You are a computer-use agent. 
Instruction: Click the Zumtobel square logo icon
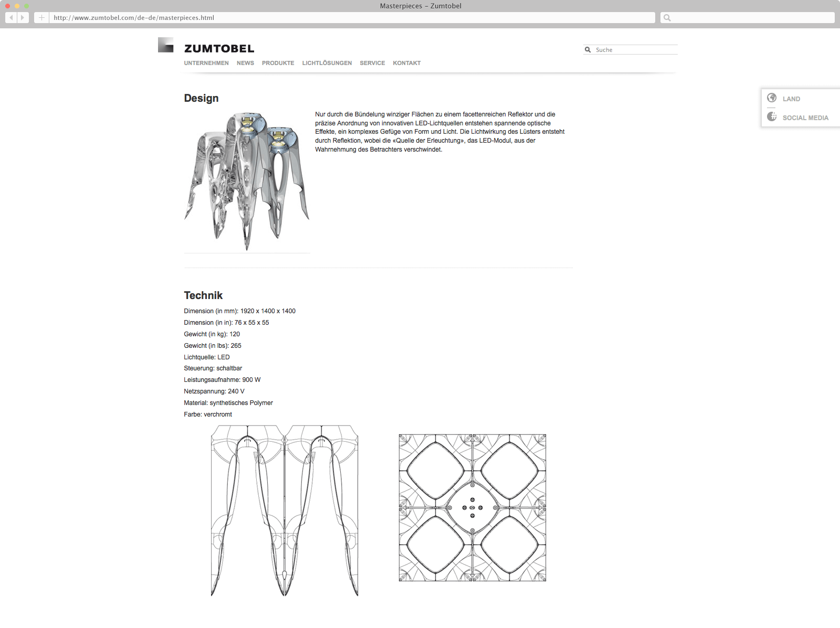pos(166,45)
